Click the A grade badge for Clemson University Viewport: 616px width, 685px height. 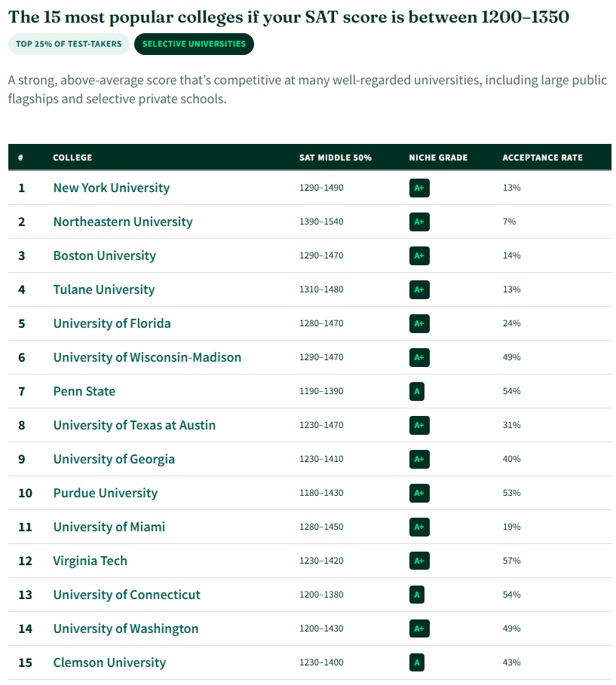coord(417,662)
